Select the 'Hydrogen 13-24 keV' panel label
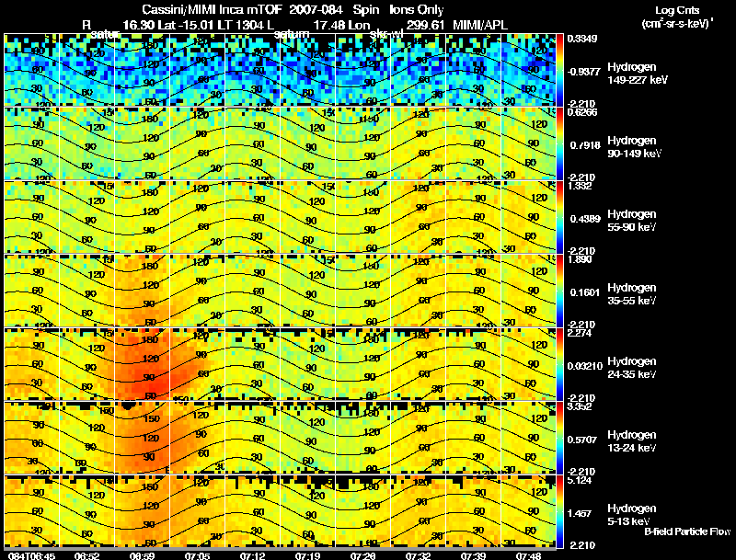Image resolution: width=736 pixels, height=560 pixels. [632, 441]
